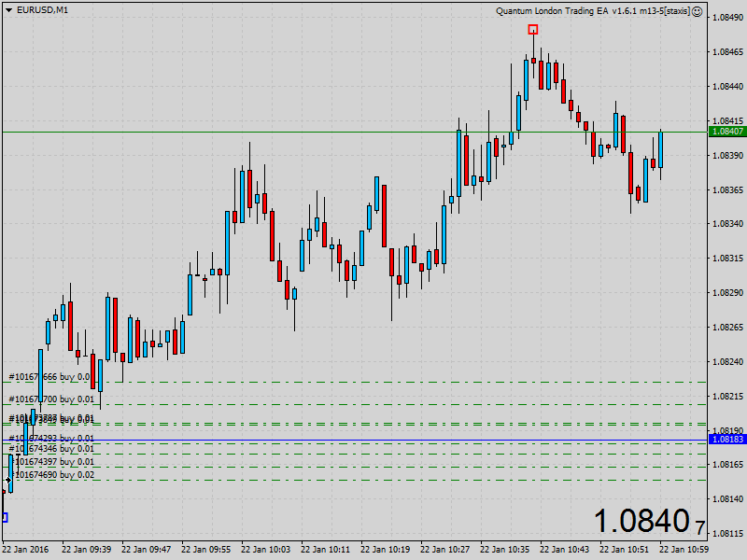
Task: Click the 1.08490 price scale label
Action: (727, 18)
